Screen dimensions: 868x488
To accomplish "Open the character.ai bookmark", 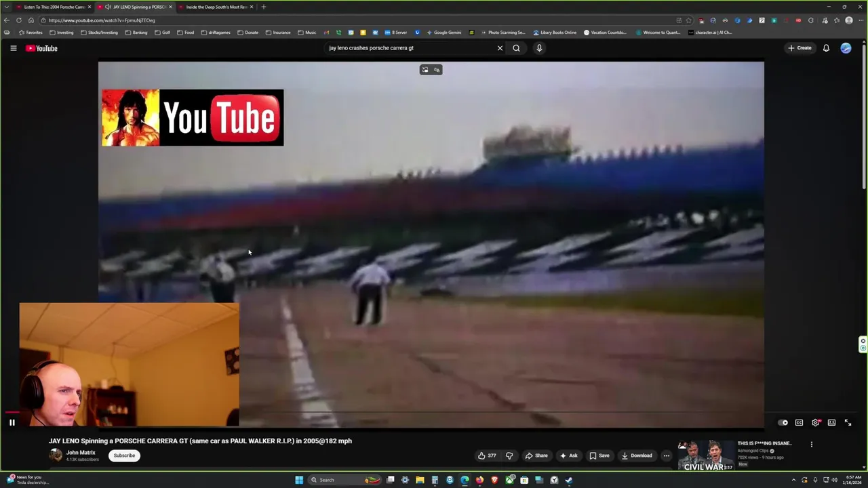I will tap(710, 33).
